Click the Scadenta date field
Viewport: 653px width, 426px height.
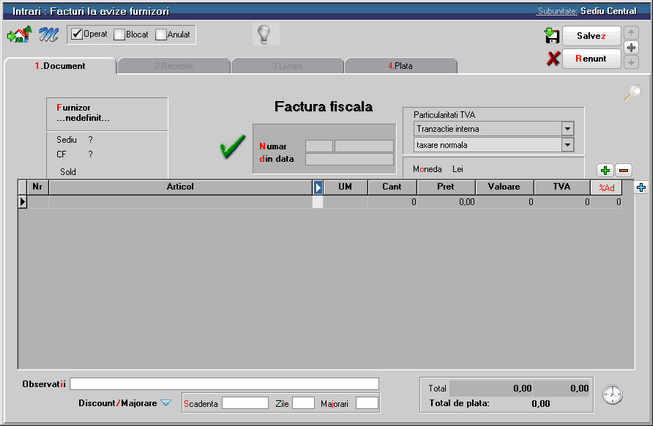[x=245, y=403]
